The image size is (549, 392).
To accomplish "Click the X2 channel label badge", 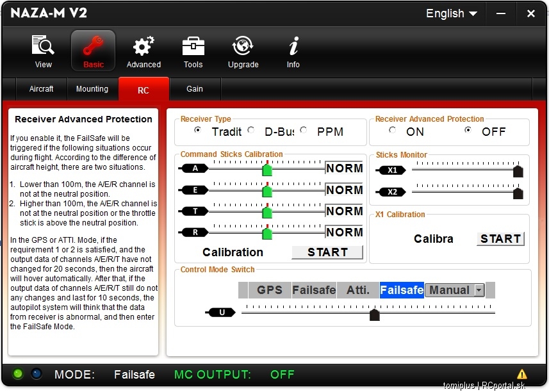I will click(391, 192).
